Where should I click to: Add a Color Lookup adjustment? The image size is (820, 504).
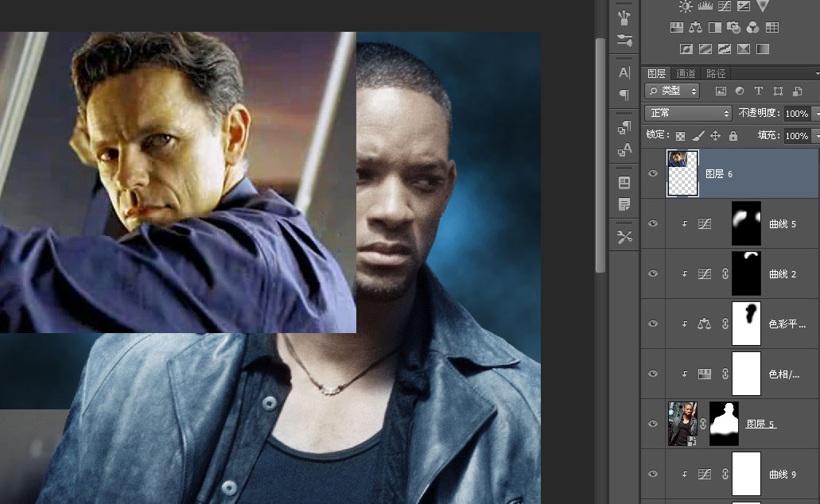click(x=772, y=27)
